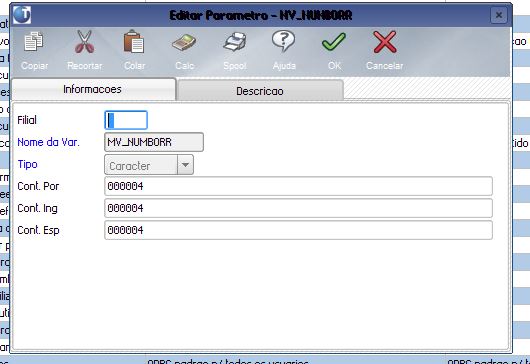Confirm with the green OK checkmark

pyautogui.click(x=334, y=42)
